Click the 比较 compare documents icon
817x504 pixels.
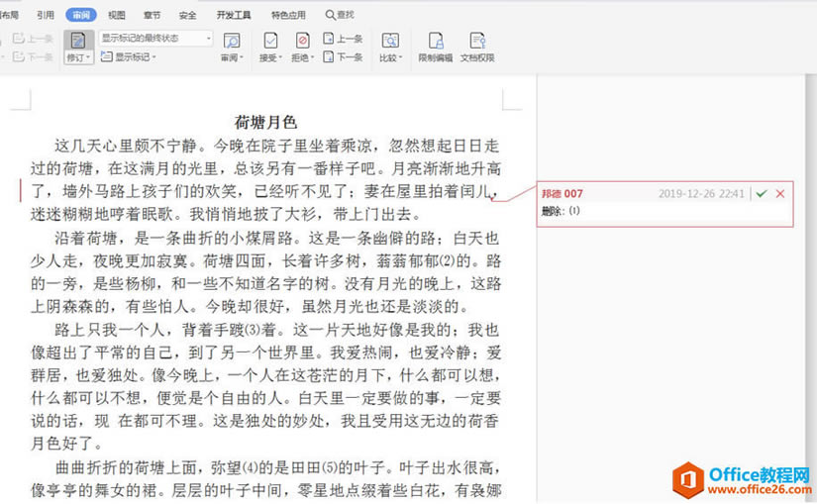(x=390, y=41)
